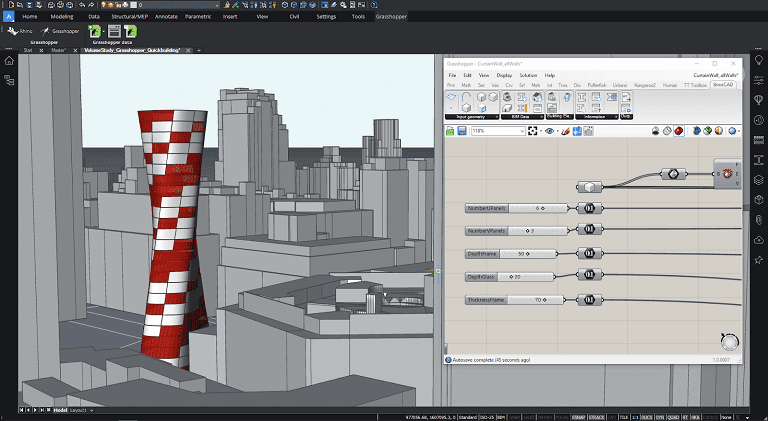Toggle the POLAR status bar button

561,417
